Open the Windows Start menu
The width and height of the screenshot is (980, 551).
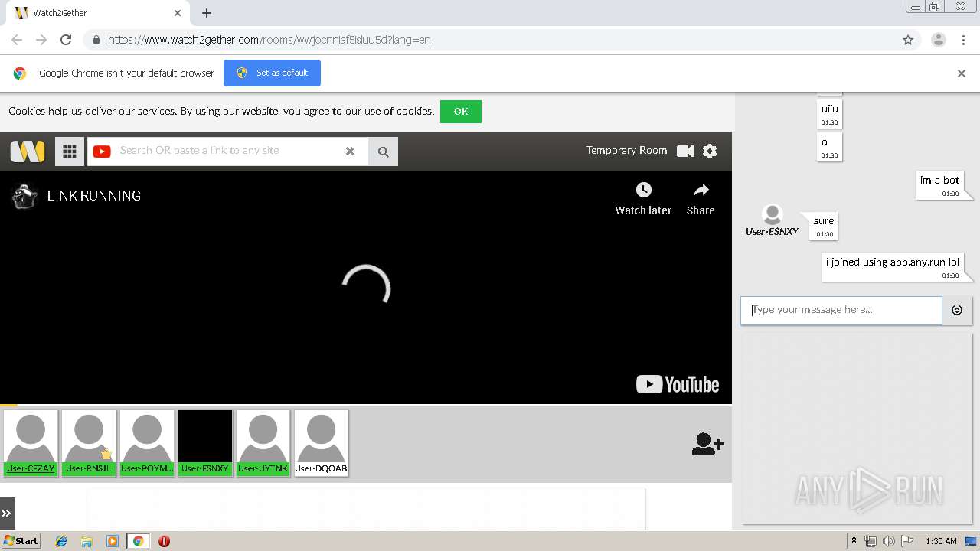tap(21, 541)
